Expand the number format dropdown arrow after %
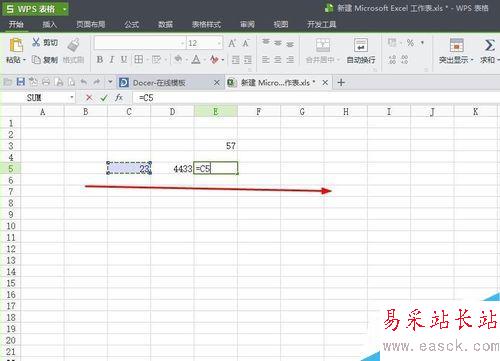The height and width of the screenshot is (361, 500). click(x=422, y=43)
